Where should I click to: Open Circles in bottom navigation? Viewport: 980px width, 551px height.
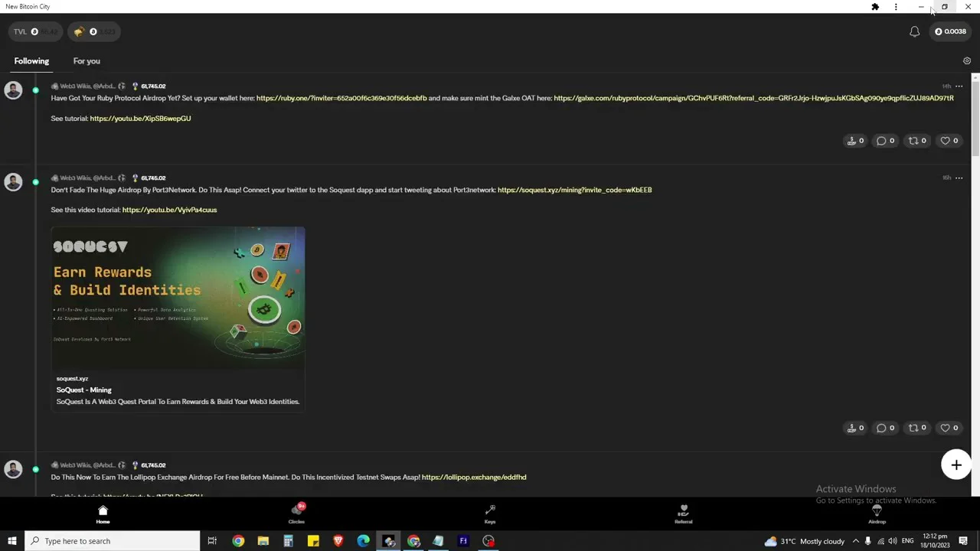(296, 514)
